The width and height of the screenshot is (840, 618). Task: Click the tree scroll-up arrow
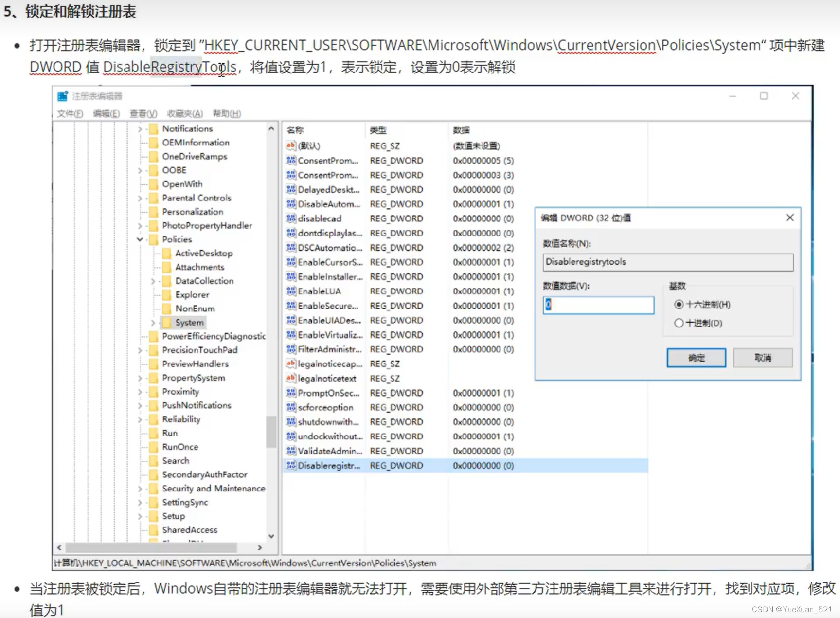(271, 129)
